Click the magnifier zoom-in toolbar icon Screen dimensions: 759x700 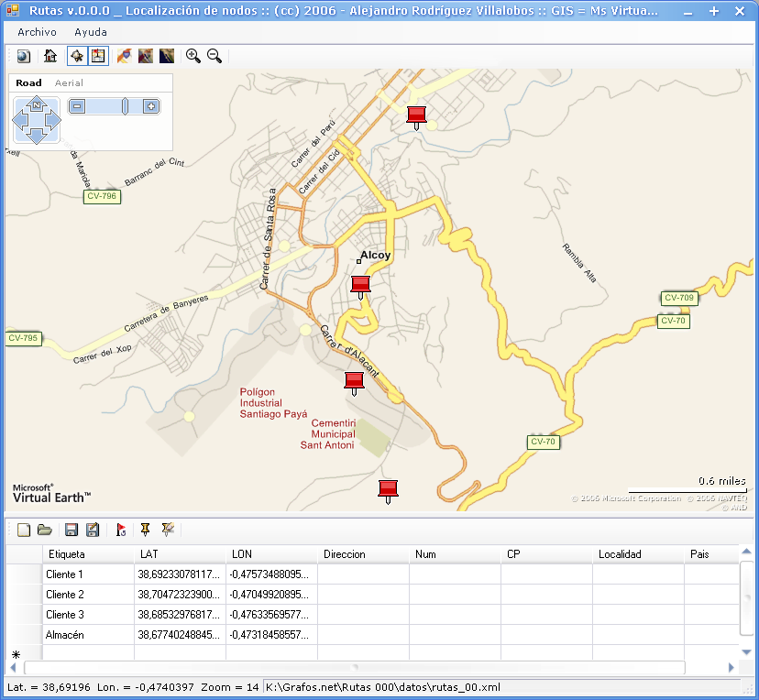pos(193,56)
